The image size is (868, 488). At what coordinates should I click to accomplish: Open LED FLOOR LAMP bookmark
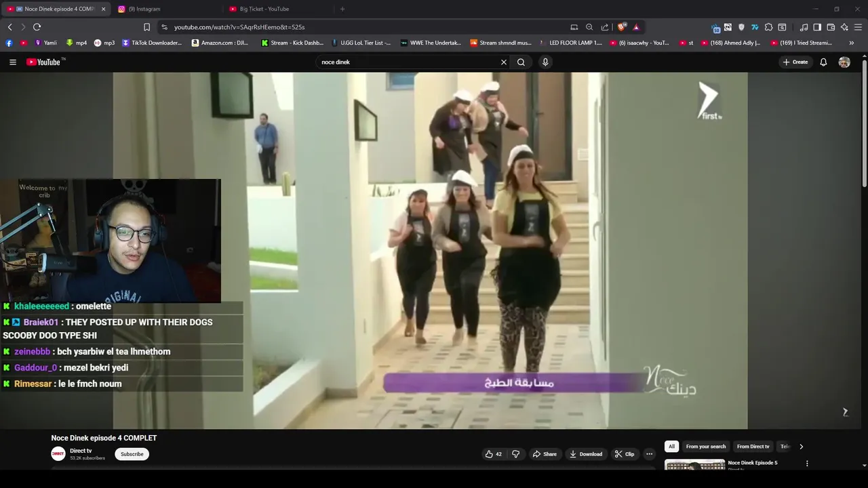(571, 43)
